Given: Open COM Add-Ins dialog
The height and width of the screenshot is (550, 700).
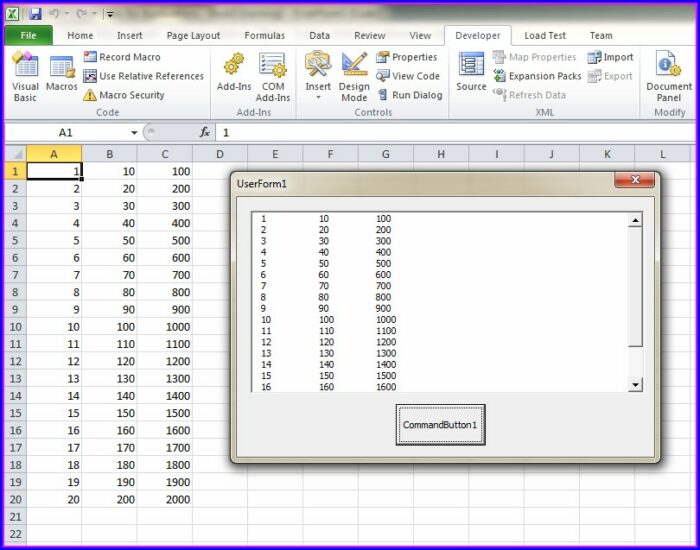Looking at the screenshot, I should tap(273, 77).
